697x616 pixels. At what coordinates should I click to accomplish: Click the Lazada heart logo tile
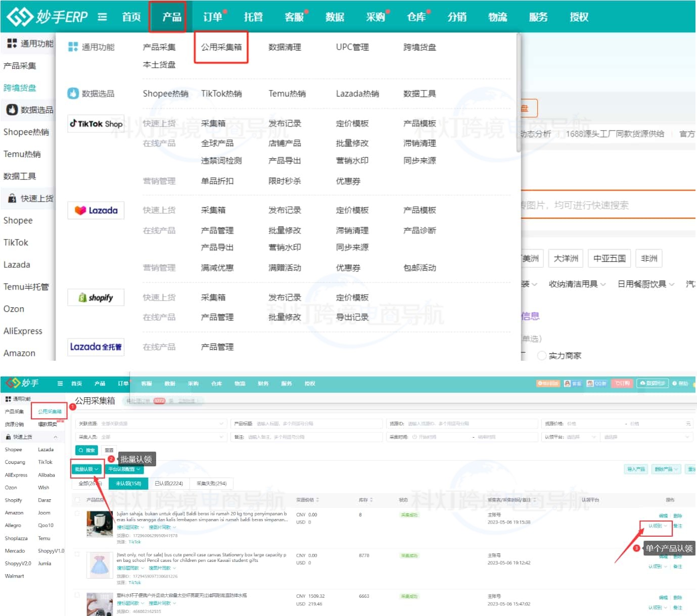click(96, 210)
